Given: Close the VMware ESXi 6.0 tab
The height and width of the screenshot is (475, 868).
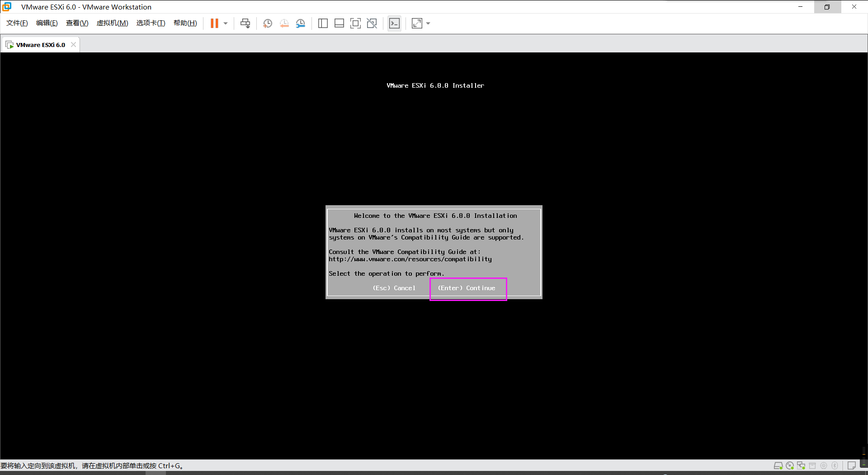Looking at the screenshot, I should pos(73,45).
